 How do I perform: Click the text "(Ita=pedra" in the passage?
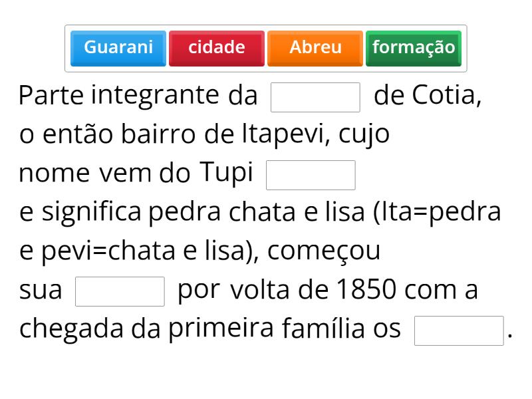[x=438, y=213]
